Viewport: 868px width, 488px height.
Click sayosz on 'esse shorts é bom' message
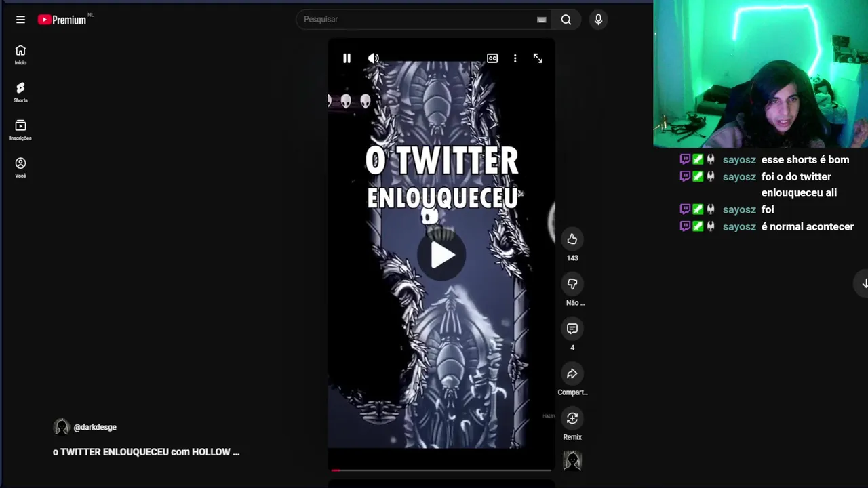(739, 160)
